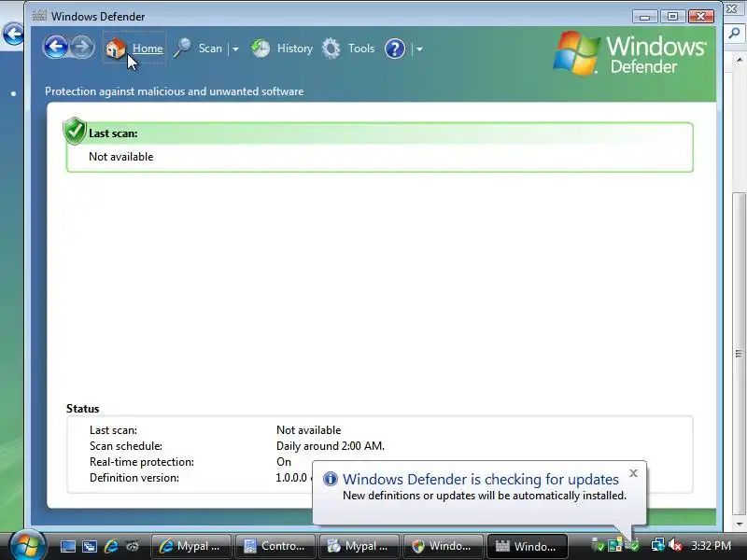Image resolution: width=747 pixels, height=560 pixels.
Task: Minimize the Windows Defender window
Action: click(644, 17)
